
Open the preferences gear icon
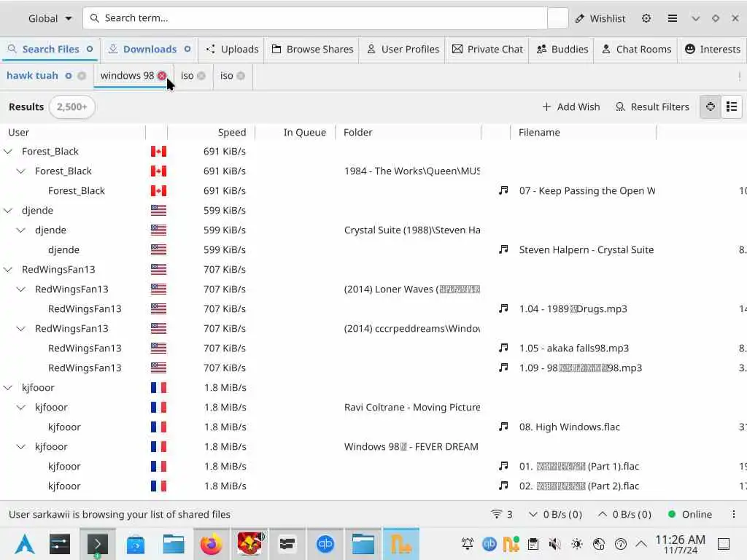click(x=646, y=18)
